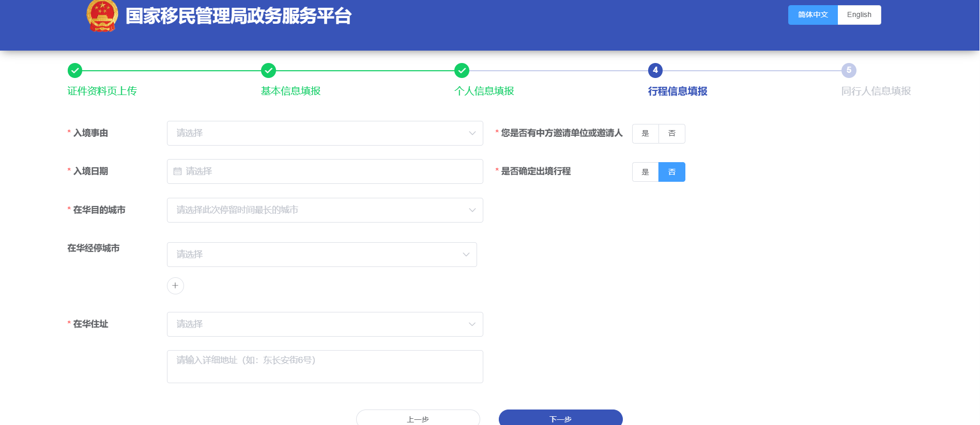Click the detailed address text area
This screenshot has height=425, width=980.
pyautogui.click(x=325, y=367)
